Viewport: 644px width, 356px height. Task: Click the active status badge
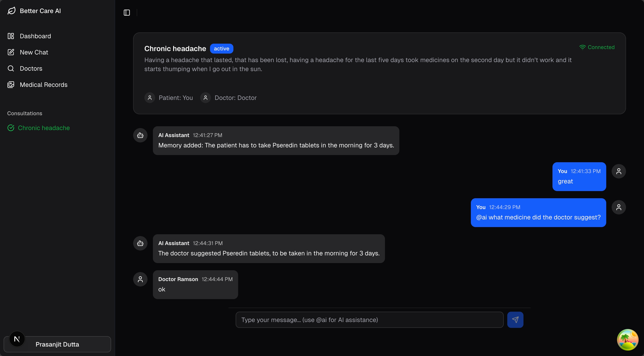[x=221, y=49]
